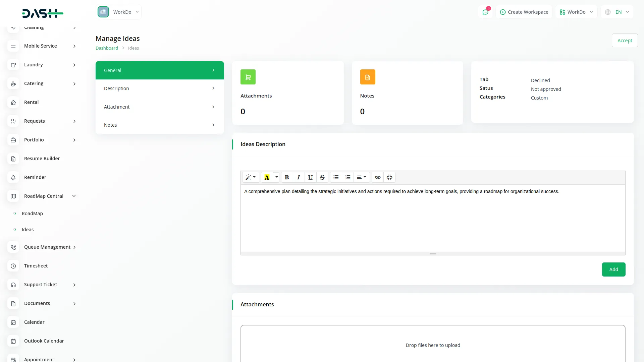The image size is (644, 362).
Task: Collapse the RoadMap Central menu
Action: (44, 196)
